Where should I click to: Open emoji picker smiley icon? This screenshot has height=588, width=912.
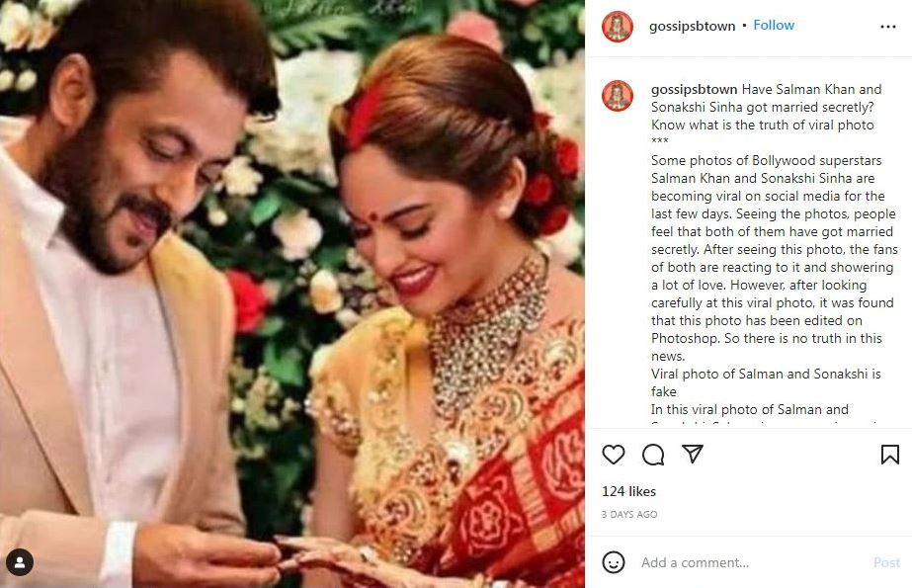(x=614, y=562)
